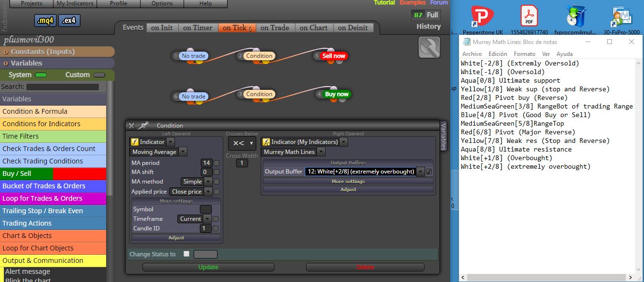Tick the MA period checkbox

coord(217,163)
